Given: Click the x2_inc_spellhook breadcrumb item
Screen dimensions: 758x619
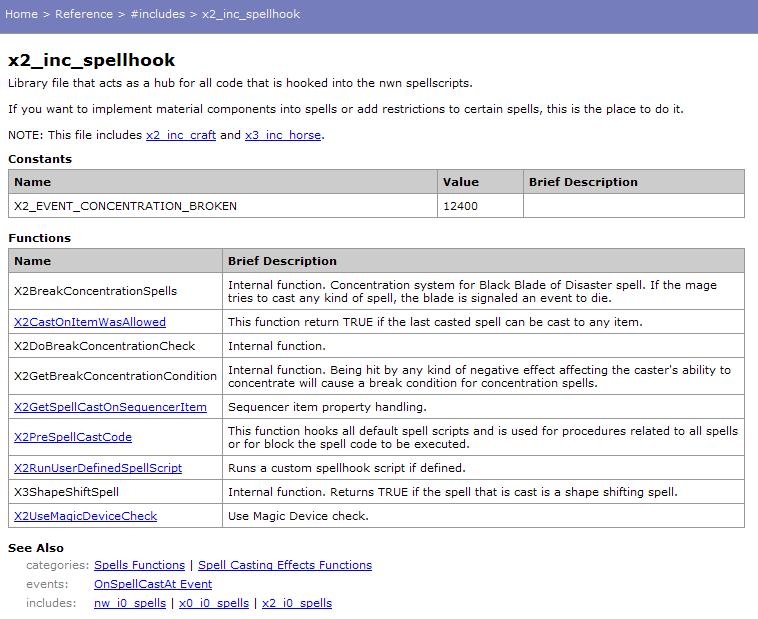Looking at the screenshot, I should 251,14.
